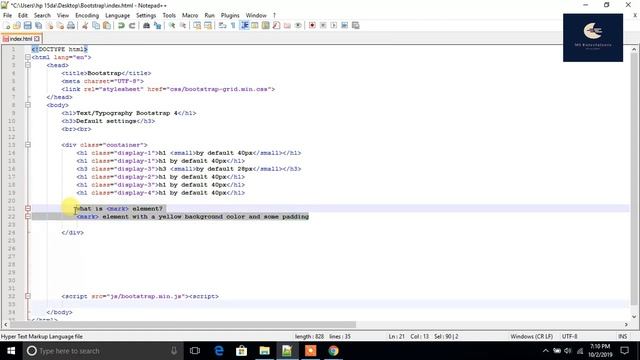
Task: Open the File menu
Action: [x=7, y=15]
